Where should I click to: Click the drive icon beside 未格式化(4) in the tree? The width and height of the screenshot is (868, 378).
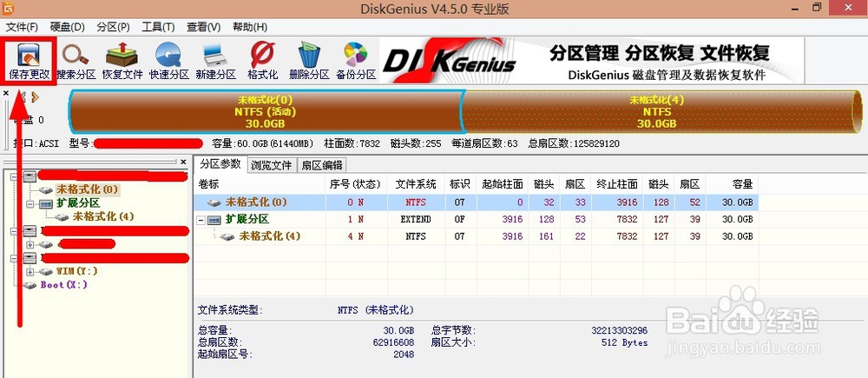tap(62, 216)
